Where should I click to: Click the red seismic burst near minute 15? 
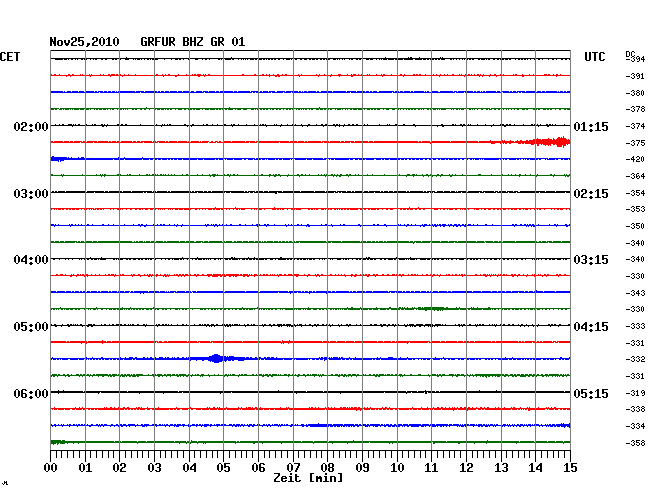[549, 142]
